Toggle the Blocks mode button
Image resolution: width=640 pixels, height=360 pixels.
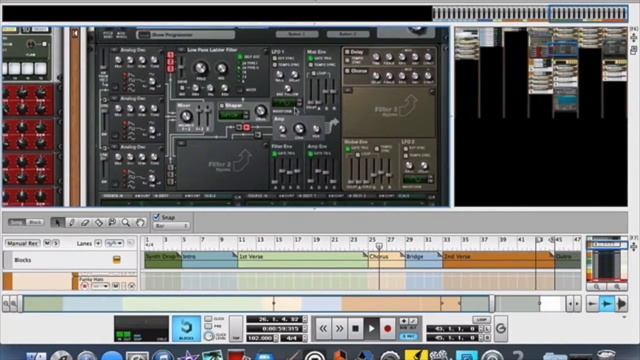pos(186,329)
